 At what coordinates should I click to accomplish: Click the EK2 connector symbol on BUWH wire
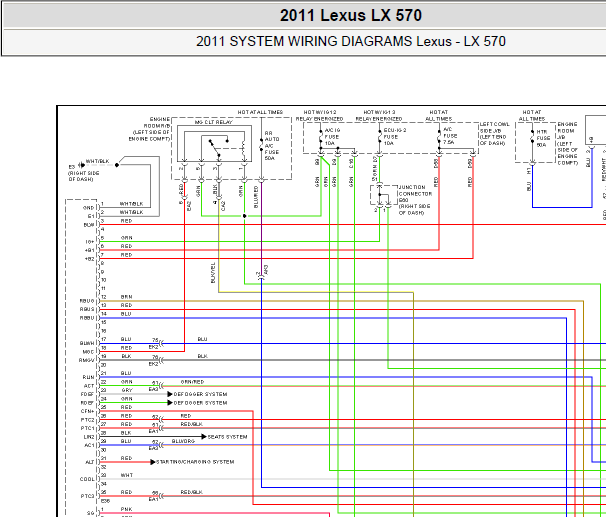tap(161, 343)
